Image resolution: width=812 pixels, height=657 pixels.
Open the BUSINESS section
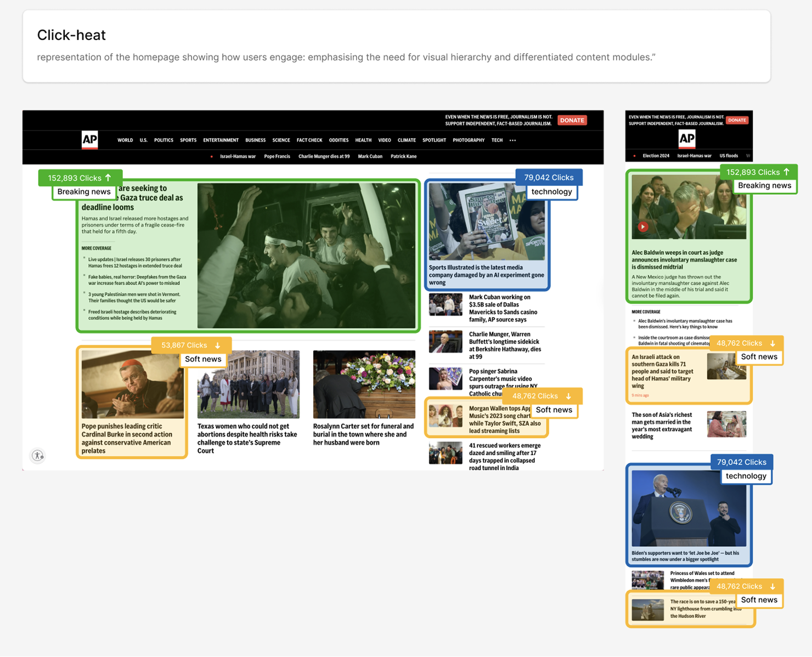click(x=255, y=140)
